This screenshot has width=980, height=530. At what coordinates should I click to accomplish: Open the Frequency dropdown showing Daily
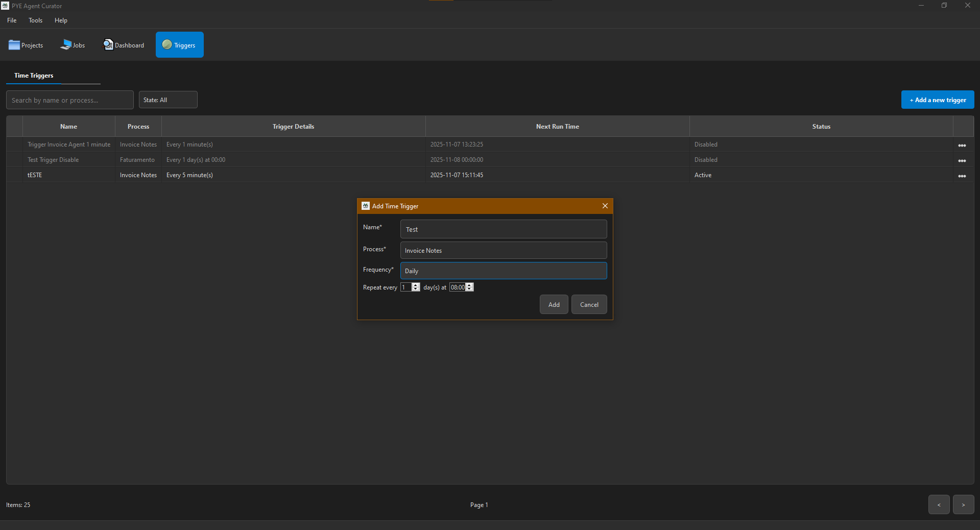(x=503, y=271)
